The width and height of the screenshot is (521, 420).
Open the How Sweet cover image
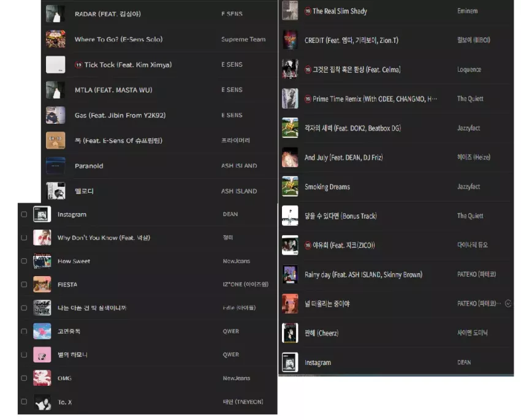42,261
